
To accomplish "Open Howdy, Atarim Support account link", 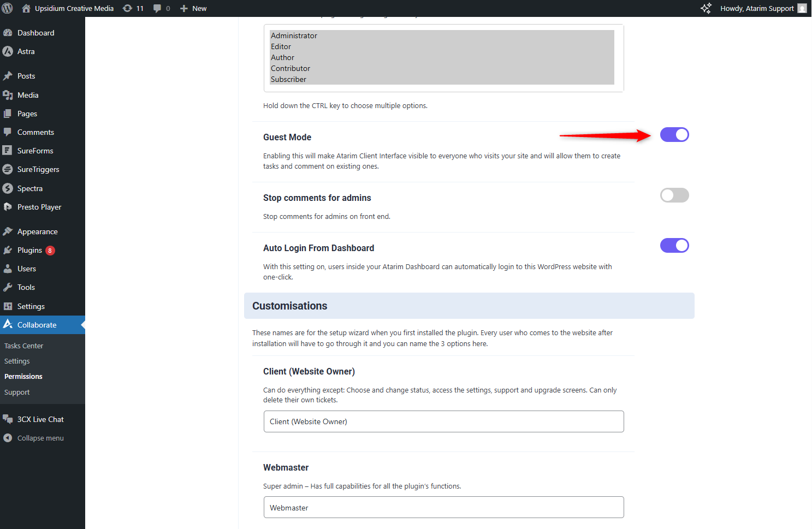I will tap(757, 8).
